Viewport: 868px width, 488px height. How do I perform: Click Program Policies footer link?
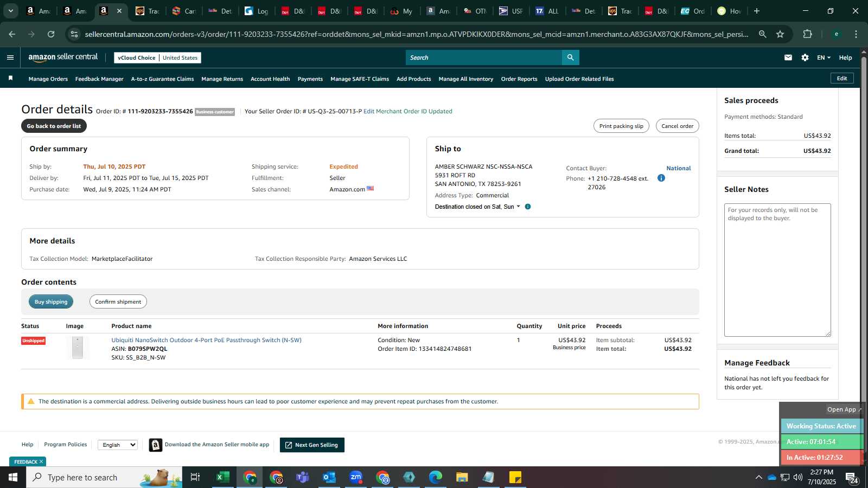[65, 444]
